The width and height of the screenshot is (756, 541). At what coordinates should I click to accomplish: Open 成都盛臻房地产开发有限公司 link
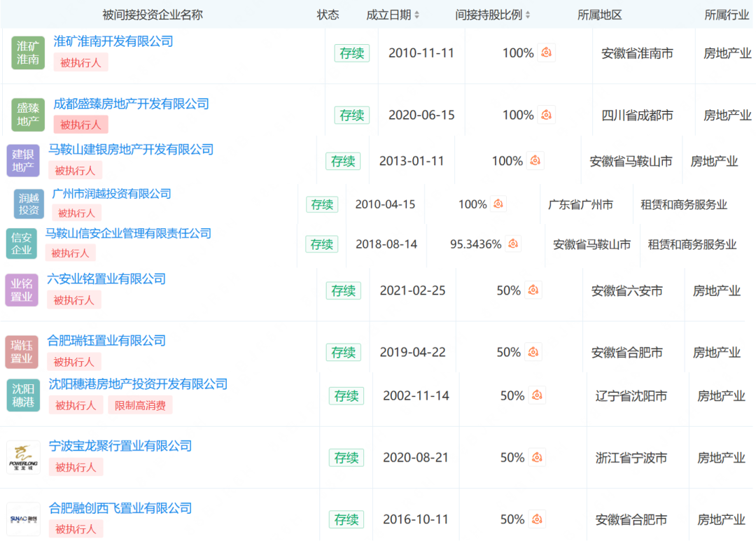131,104
